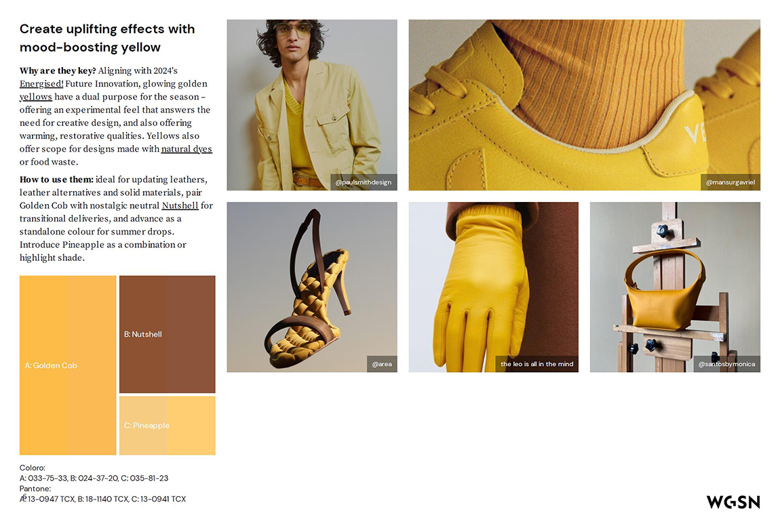The image size is (780, 532).
Task: Pick the Pineapple color swatch
Action: [x=167, y=426]
